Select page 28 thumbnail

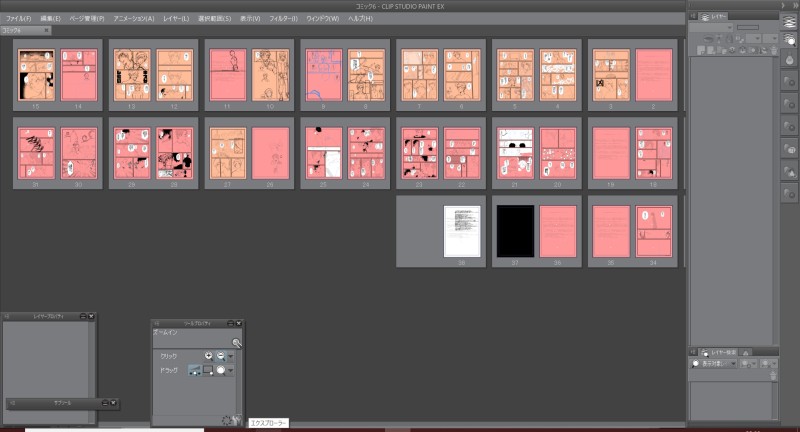pyautogui.click(x=174, y=153)
